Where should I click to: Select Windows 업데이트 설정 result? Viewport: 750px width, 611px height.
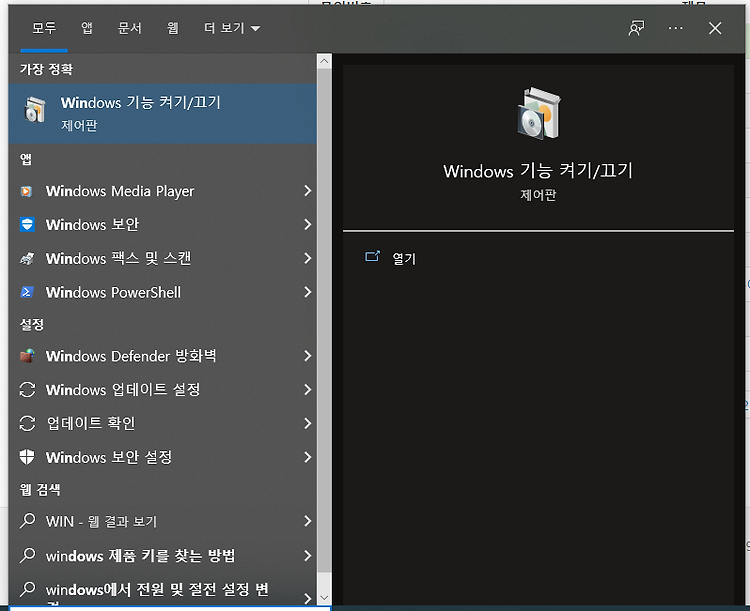click(x=163, y=389)
